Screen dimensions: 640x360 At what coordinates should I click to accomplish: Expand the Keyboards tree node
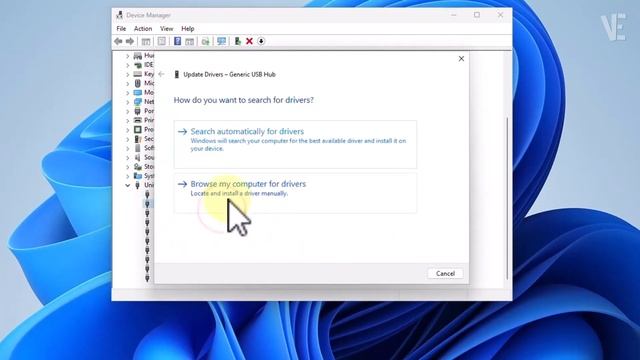(x=127, y=74)
